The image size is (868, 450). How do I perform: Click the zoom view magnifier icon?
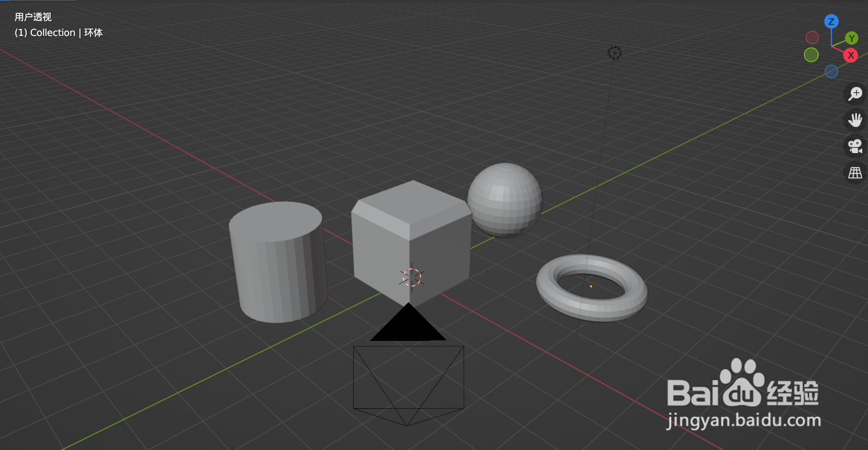[855, 93]
